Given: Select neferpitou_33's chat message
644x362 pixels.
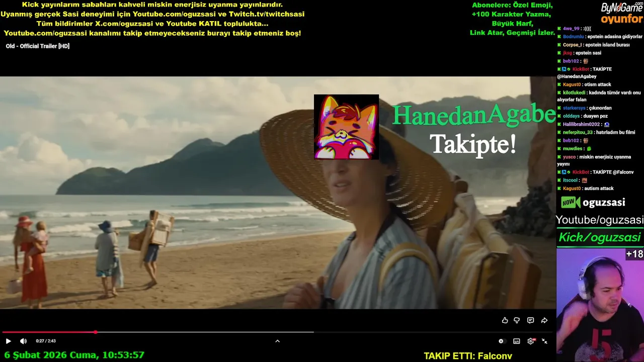Looking at the screenshot, I should pyautogui.click(x=596, y=132).
